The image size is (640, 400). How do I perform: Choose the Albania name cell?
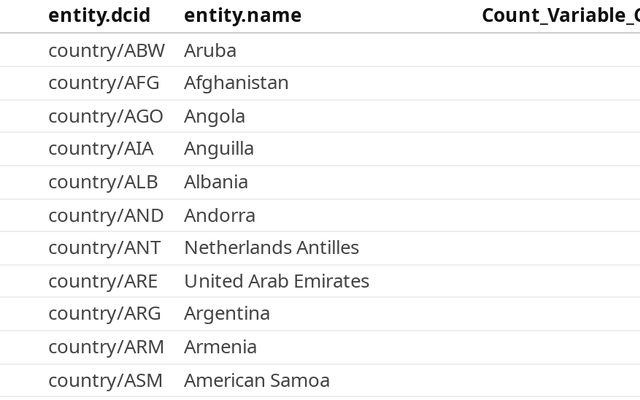point(216,182)
